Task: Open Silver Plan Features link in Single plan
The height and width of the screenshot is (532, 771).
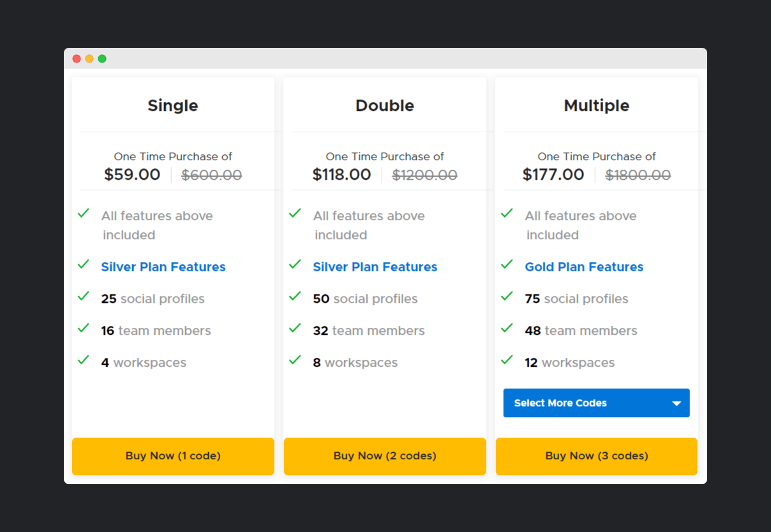Action: (x=163, y=267)
